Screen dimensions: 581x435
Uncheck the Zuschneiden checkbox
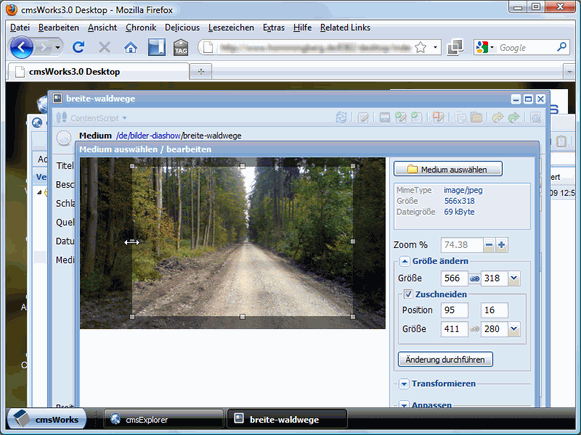click(408, 294)
